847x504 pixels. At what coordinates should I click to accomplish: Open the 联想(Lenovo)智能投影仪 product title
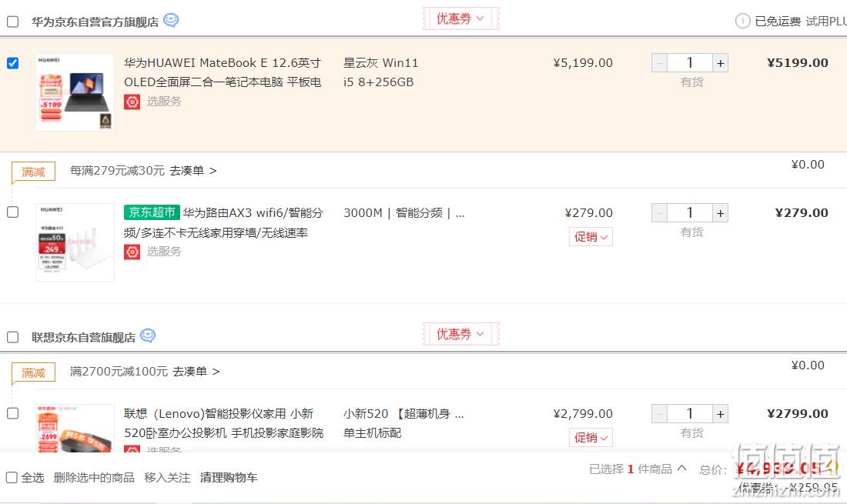pyautogui.click(x=223, y=423)
